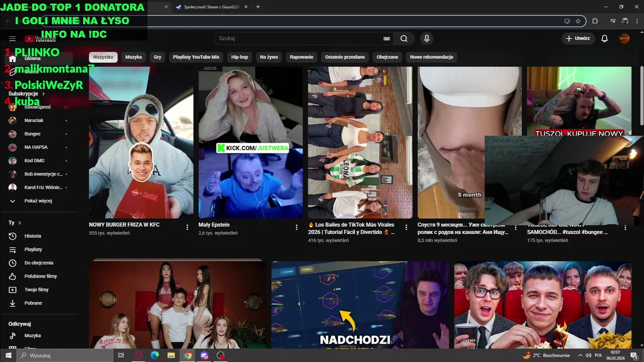The width and height of the screenshot is (644, 362).
Task: Open the volume icon in system tray
Action: pyautogui.click(x=588, y=355)
